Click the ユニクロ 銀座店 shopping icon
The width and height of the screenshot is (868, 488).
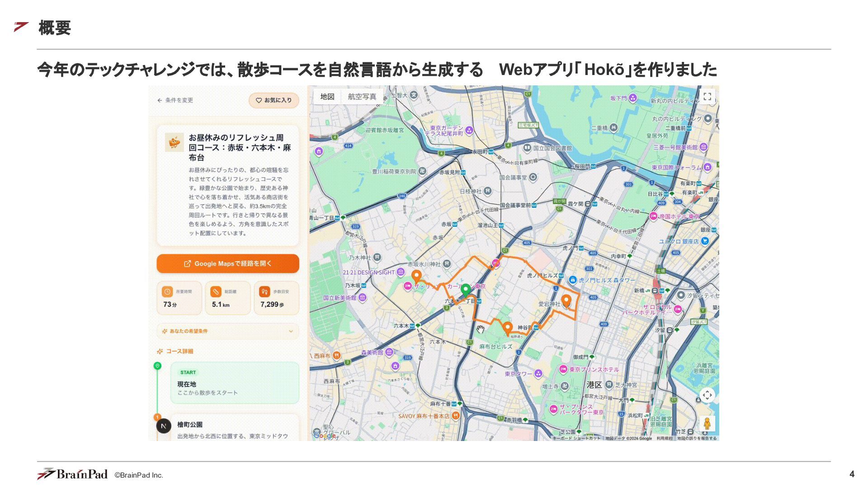pos(705,241)
